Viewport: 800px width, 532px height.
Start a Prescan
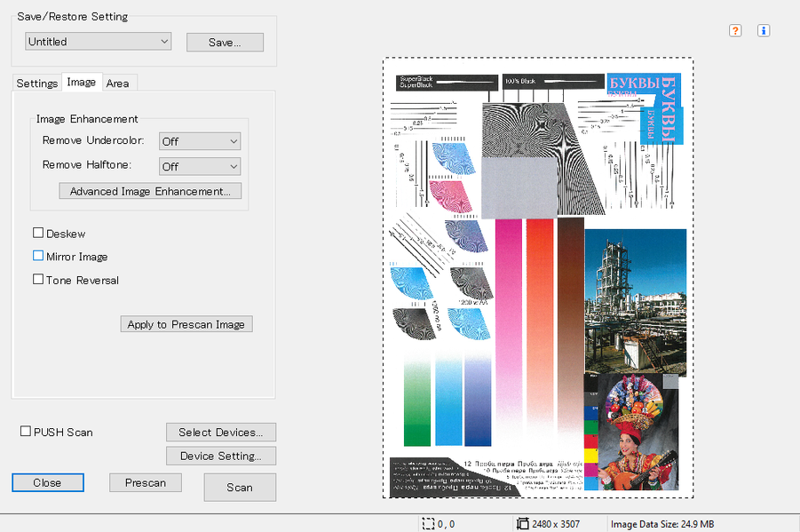pyautogui.click(x=146, y=482)
